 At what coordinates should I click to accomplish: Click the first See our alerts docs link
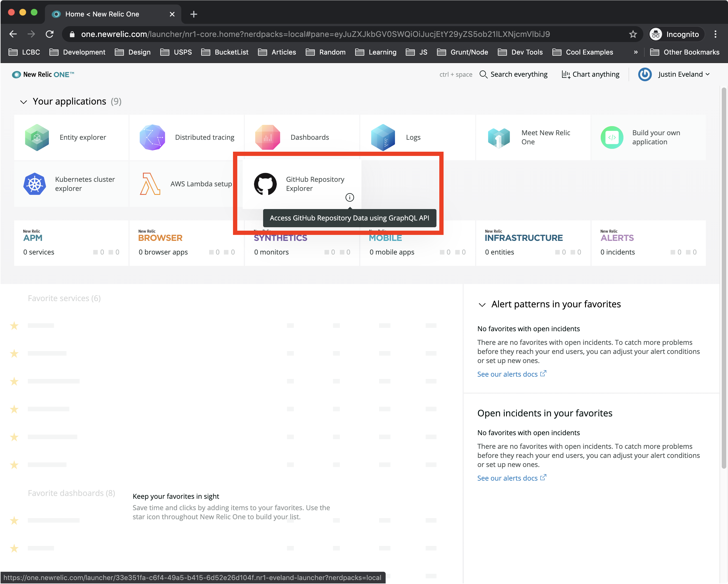(507, 374)
